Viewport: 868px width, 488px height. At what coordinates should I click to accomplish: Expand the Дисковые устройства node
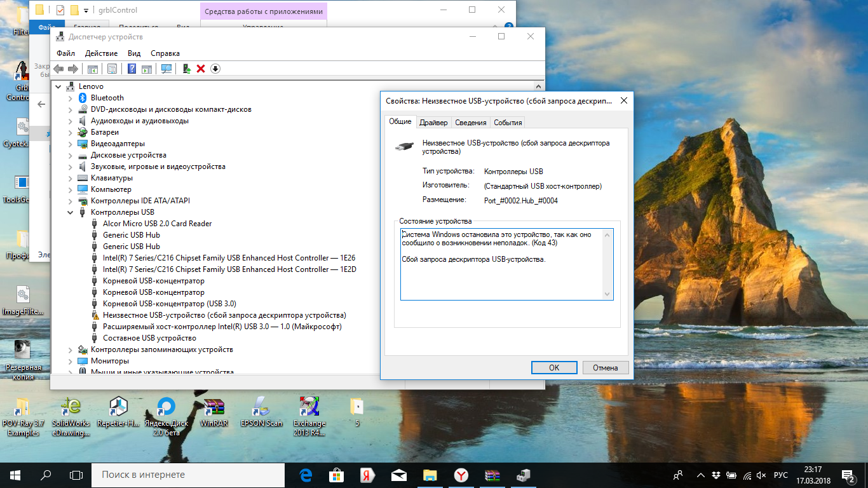point(71,155)
